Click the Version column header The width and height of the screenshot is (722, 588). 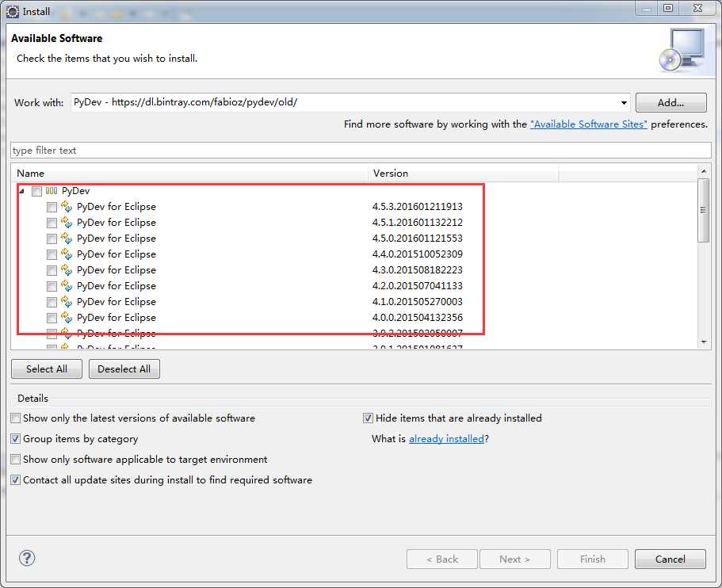click(463, 173)
